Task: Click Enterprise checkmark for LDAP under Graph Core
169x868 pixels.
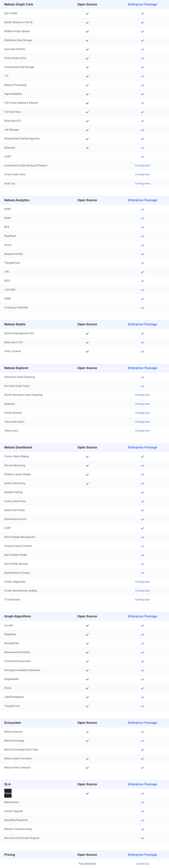Action: tap(142, 157)
